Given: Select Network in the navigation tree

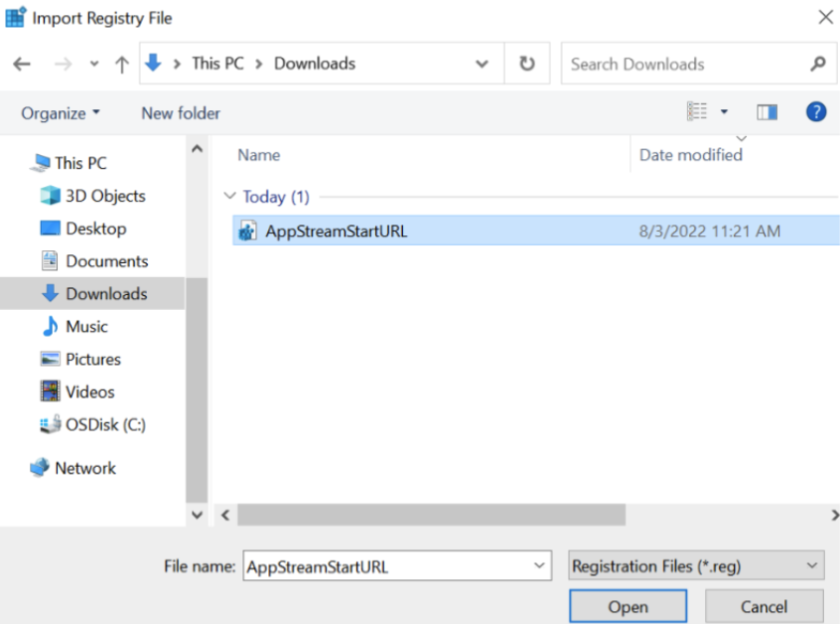Looking at the screenshot, I should (85, 468).
